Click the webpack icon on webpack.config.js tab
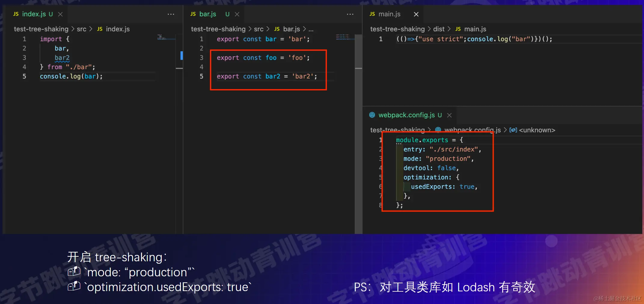 coord(372,115)
